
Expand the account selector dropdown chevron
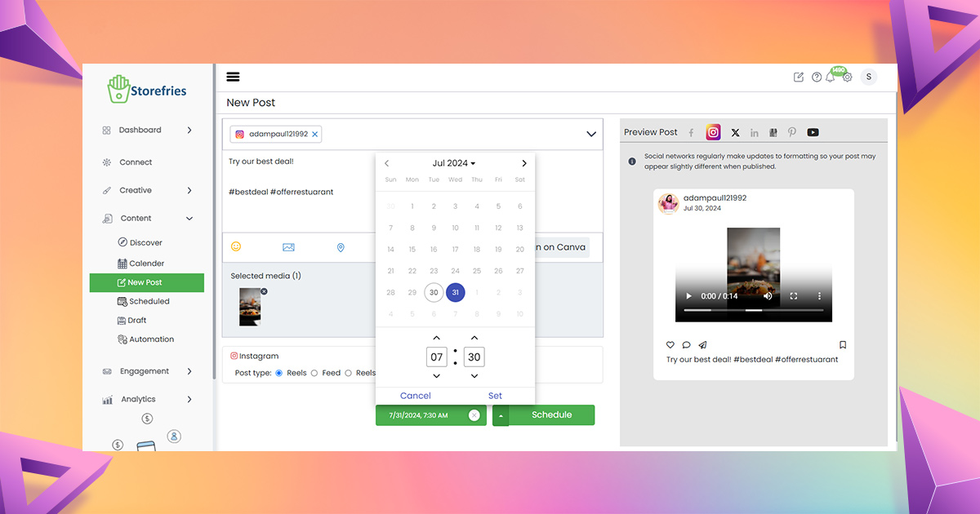591,134
